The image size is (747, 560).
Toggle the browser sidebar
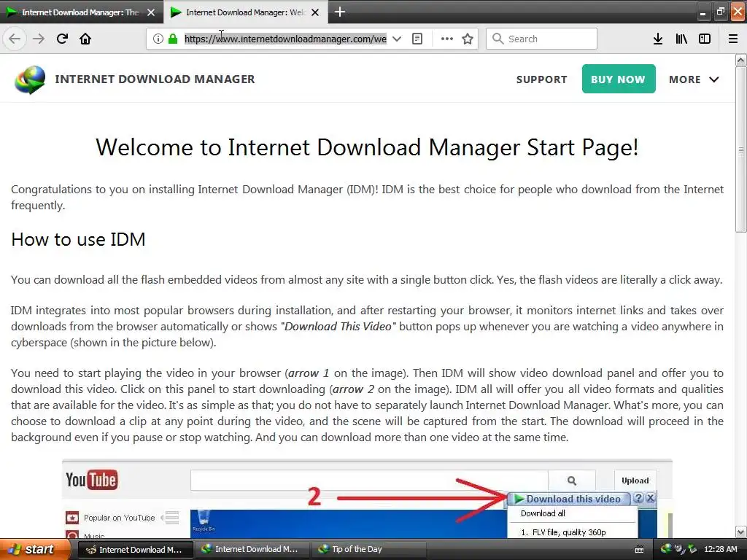[705, 39]
